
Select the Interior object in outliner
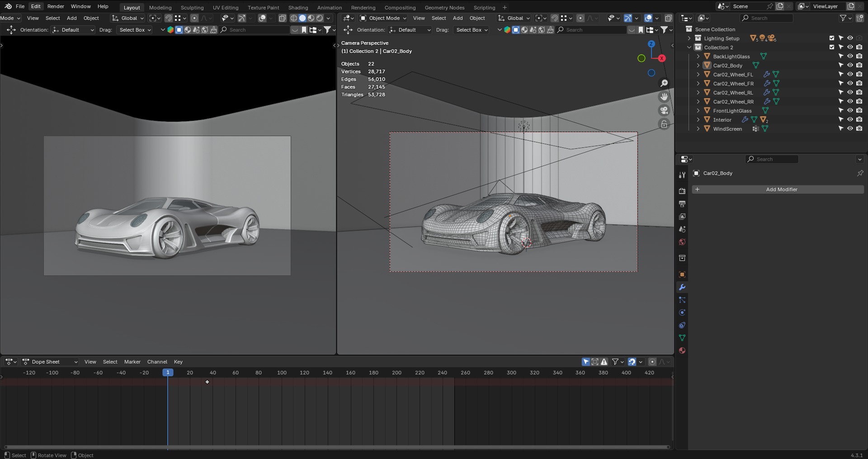click(x=722, y=119)
